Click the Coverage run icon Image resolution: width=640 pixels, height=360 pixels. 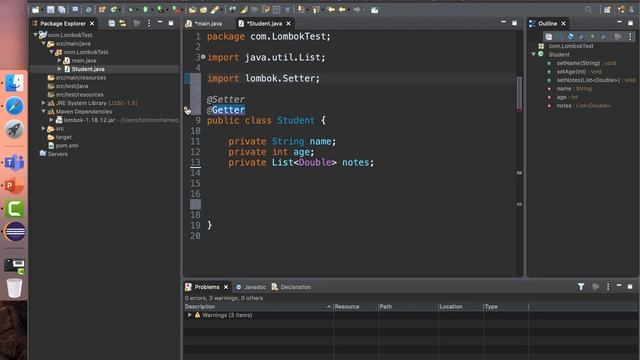pyautogui.click(x=160, y=9)
